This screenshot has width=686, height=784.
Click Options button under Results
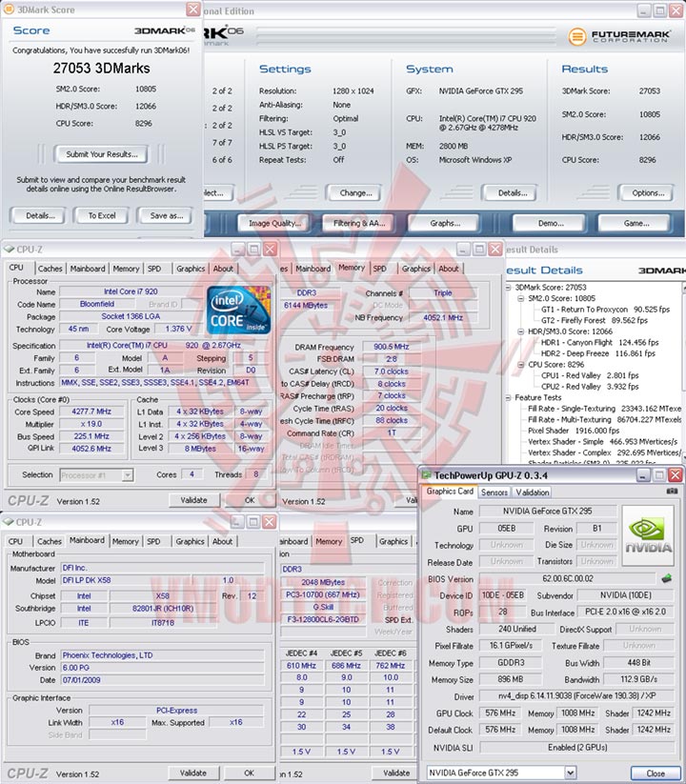point(647,193)
